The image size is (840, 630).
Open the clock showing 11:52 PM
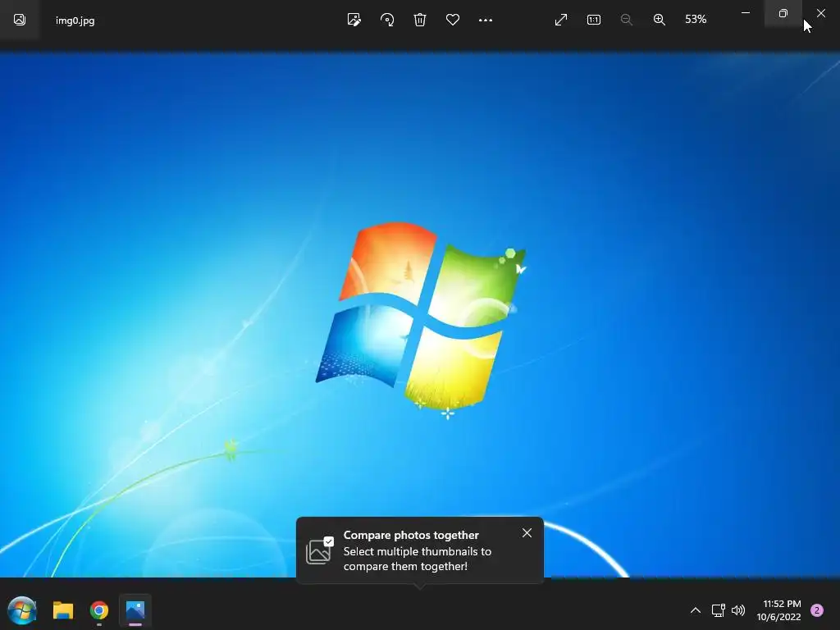click(779, 610)
